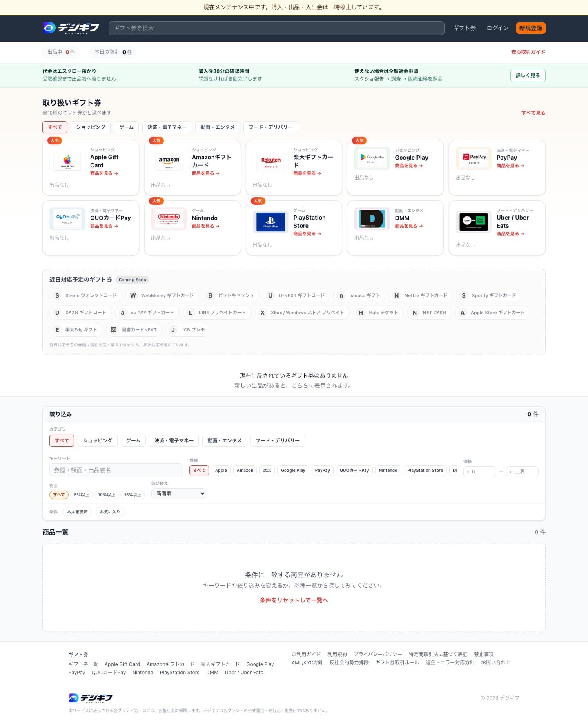
Task: Open 商品を見る link for Nintendo
Action: tap(206, 226)
